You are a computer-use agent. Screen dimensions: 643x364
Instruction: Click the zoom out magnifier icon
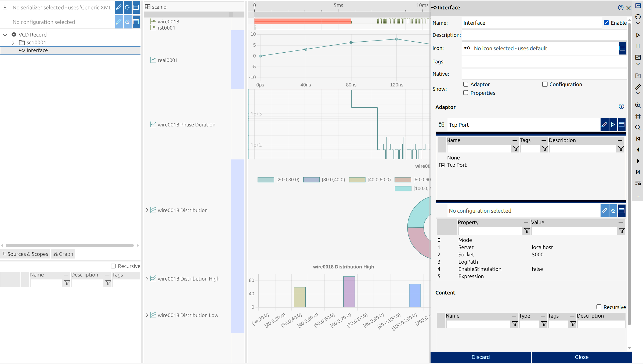coord(638,128)
